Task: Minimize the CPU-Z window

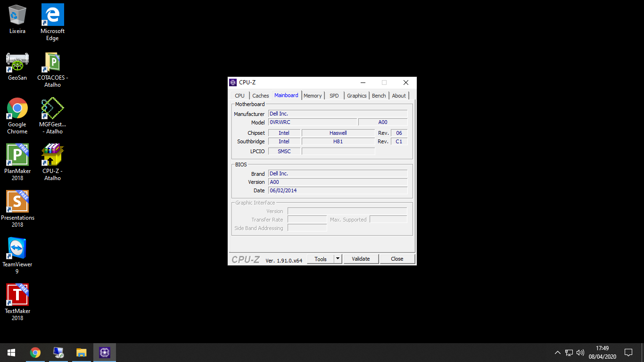Action: pos(362,82)
